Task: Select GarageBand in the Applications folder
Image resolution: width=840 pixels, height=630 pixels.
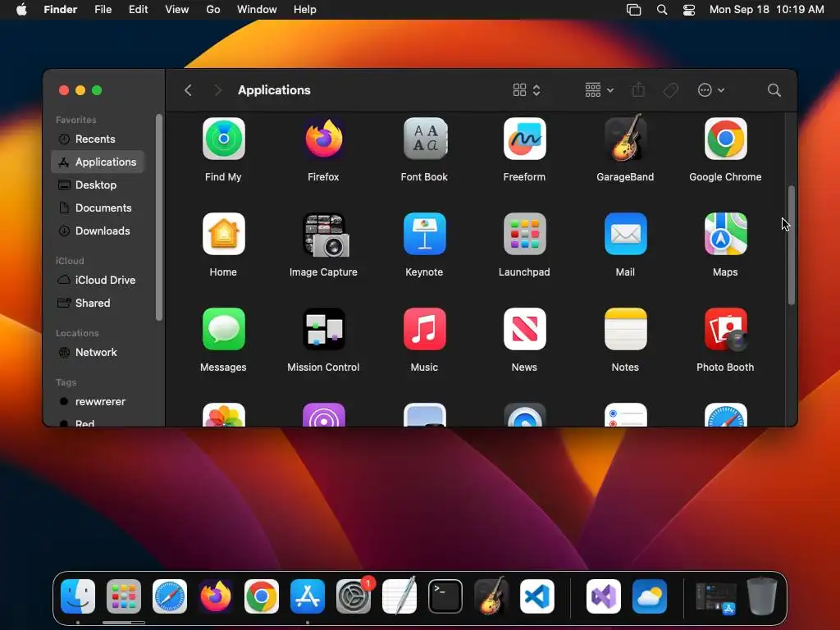Action: [x=625, y=138]
